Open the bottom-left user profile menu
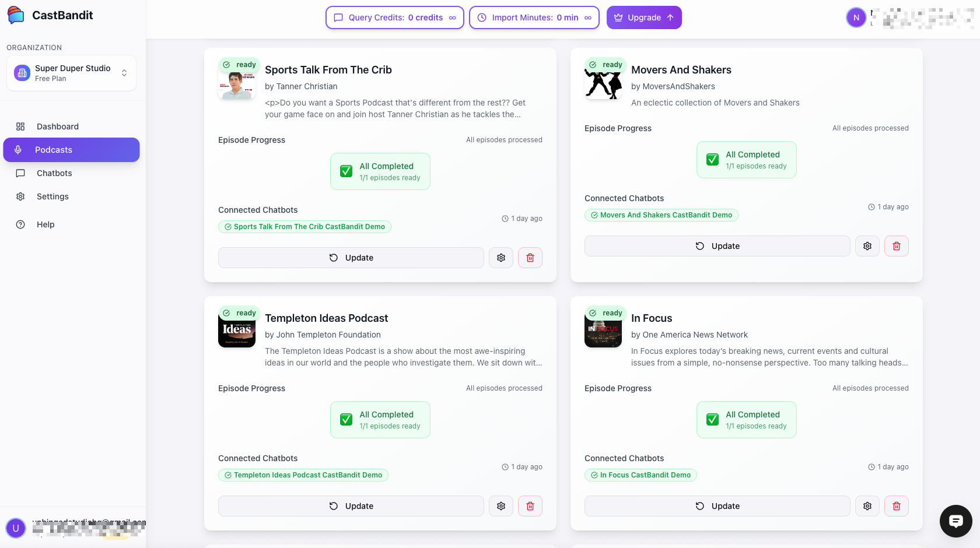Screen dimensions: 980x548 click(x=16, y=528)
